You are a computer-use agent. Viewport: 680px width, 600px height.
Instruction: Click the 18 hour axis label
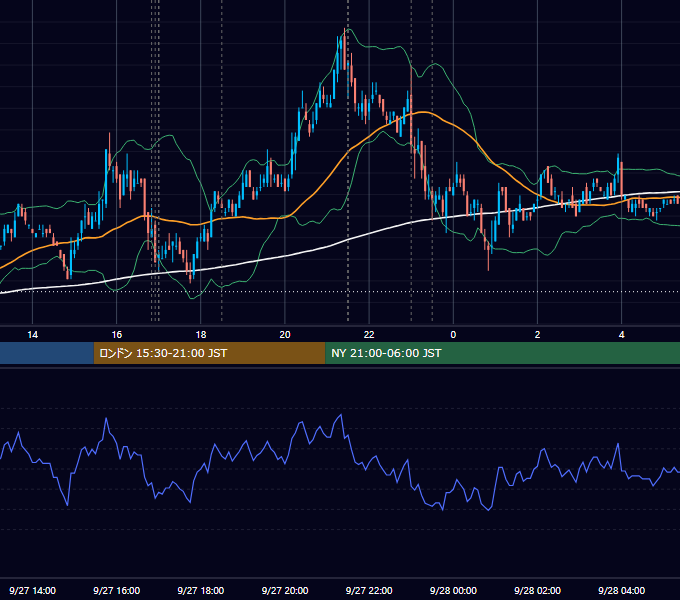(x=201, y=335)
